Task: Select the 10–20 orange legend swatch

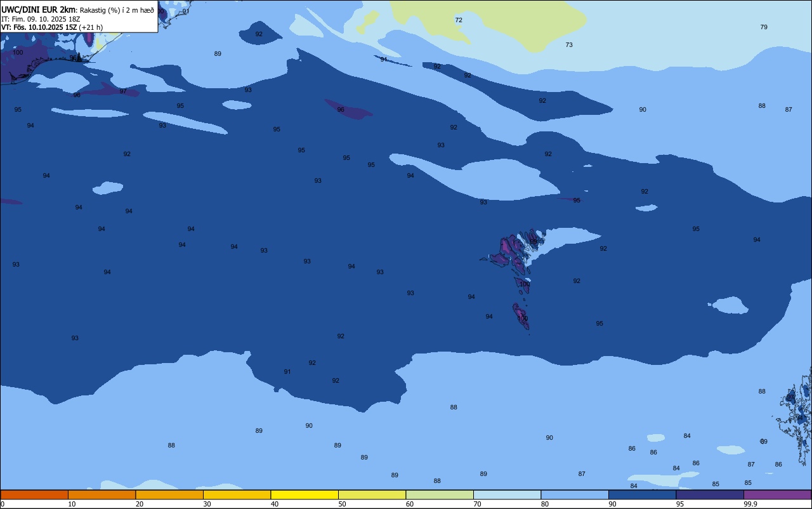Action: [101, 494]
